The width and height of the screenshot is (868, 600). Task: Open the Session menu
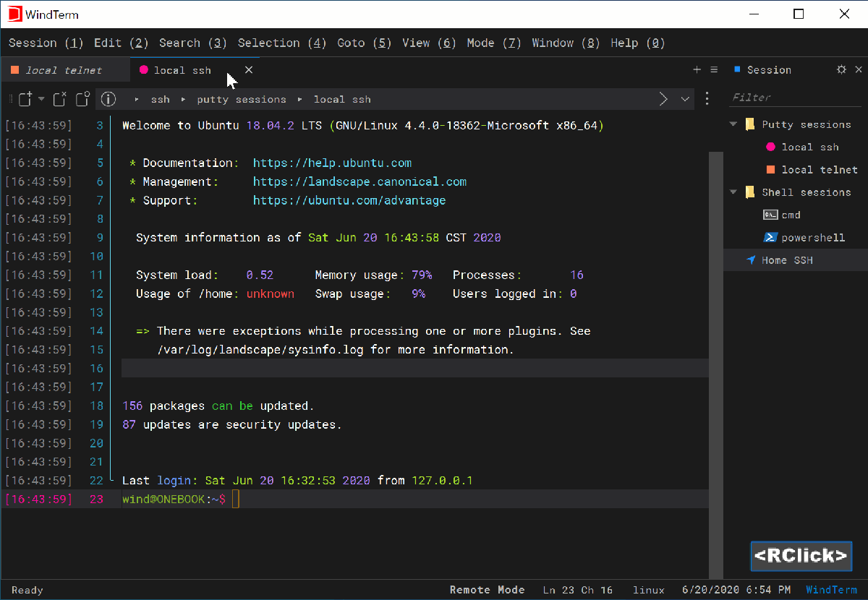[46, 43]
